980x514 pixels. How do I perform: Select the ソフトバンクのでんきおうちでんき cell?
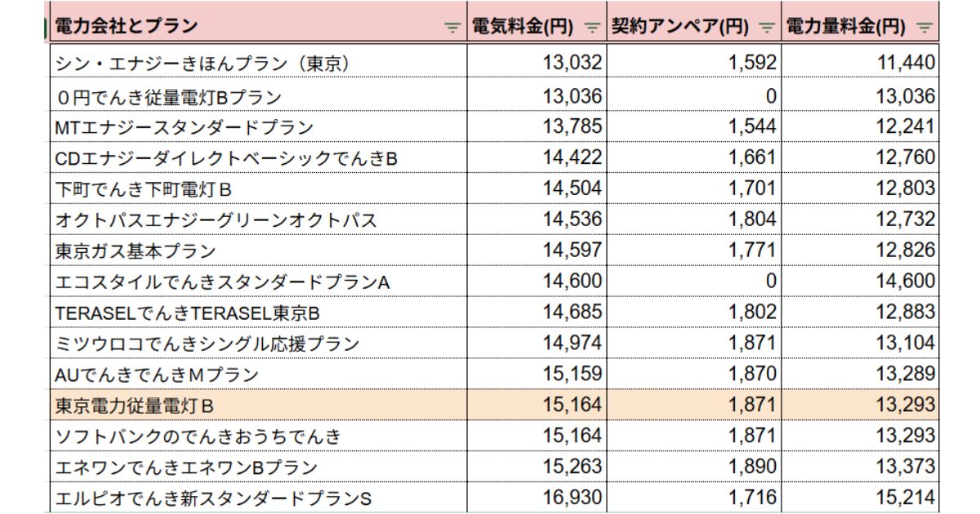[x=258, y=436]
